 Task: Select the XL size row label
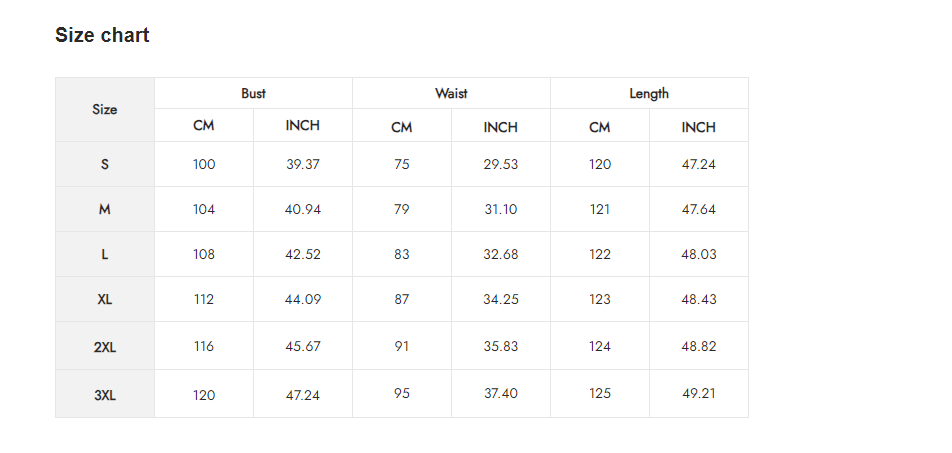coord(105,299)
